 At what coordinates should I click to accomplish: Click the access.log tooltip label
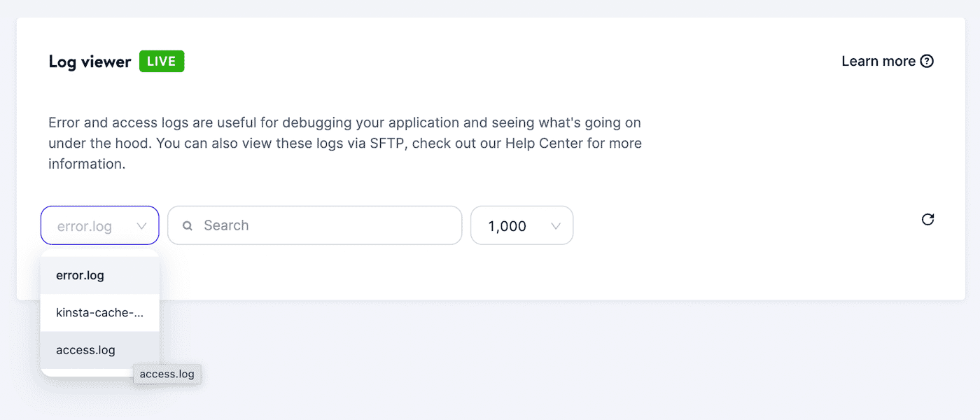point(167,374)
